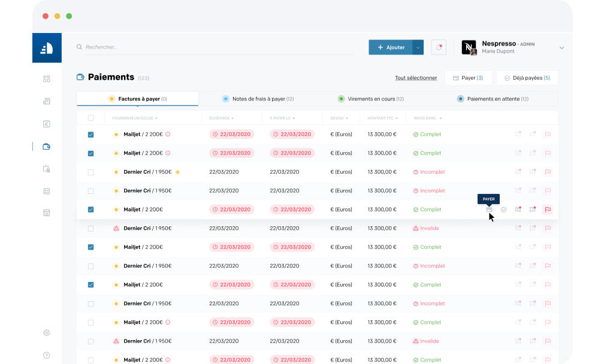This screenshot has width=604, height=364.
Task: Click the Nespresso account avatar
Action: point(469,47)
